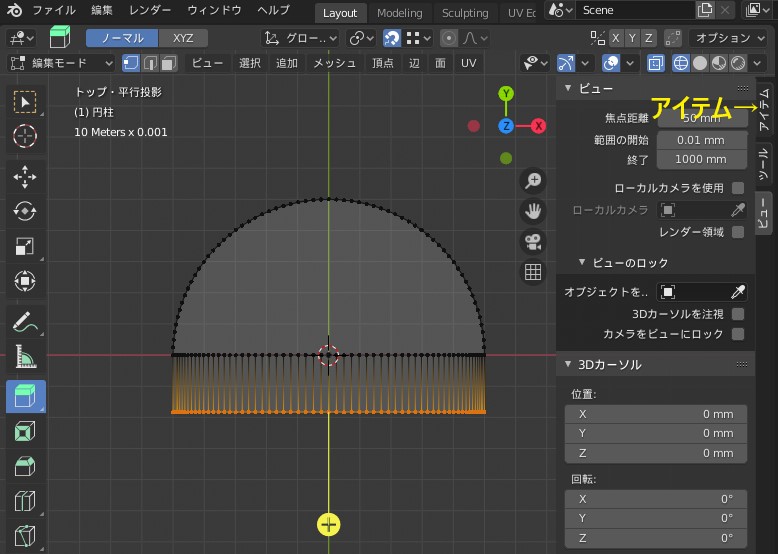Image resolution: width=778 pixels, height=554 pixels.
Task: Pick the Scale tool
Action: [x=25, y=246]
